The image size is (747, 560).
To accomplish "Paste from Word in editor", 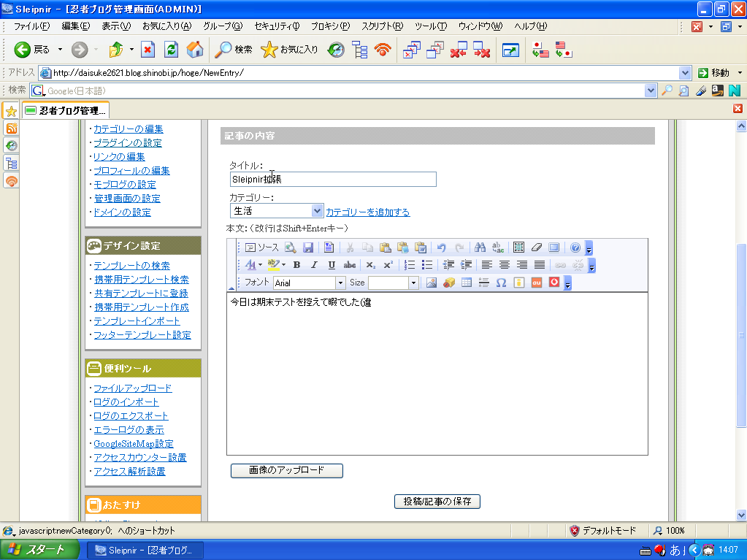I will (420, 247).
